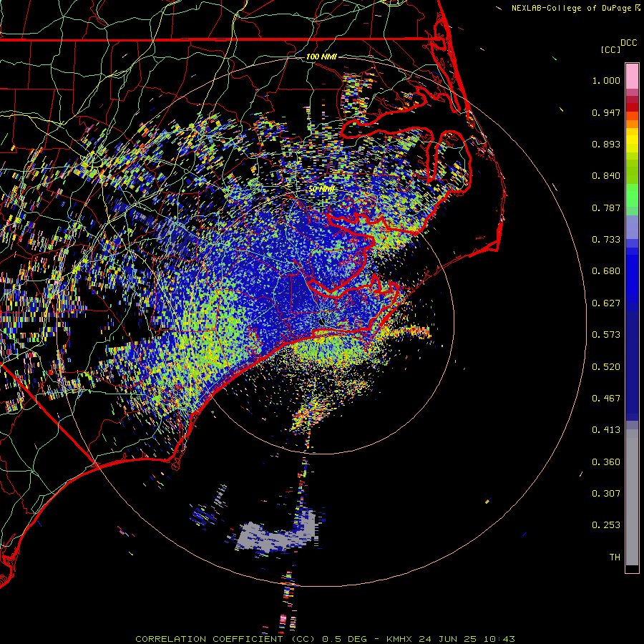Image resolution: width=644 pixels, height=644 pixels.
Task: Click the 100 NMI range ring label
Action: [321, 57]
